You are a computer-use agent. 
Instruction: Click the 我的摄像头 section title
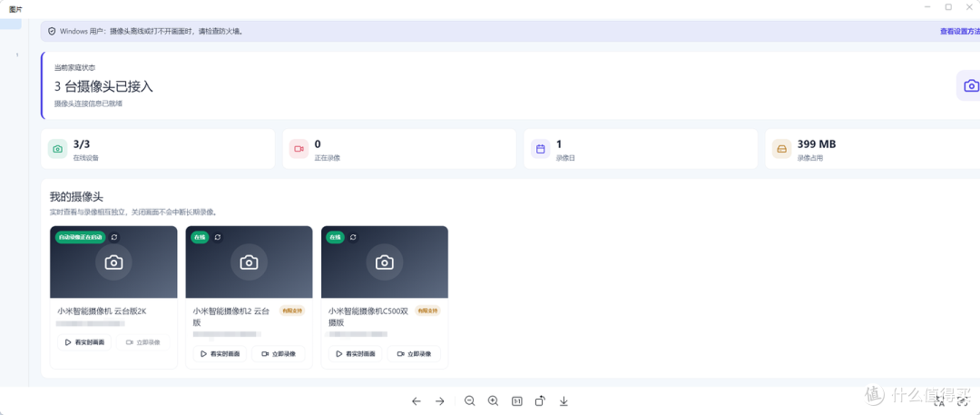click(76, 196)
